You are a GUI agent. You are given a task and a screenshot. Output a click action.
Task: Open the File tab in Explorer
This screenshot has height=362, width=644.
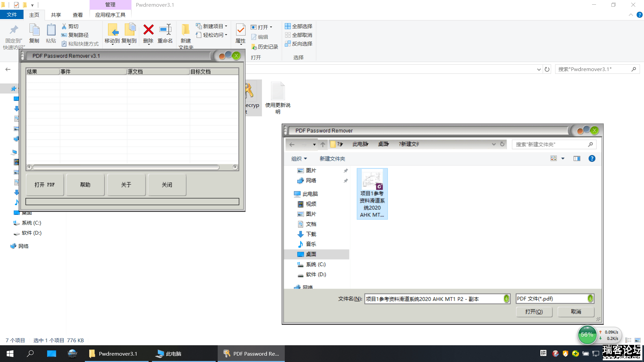coord(12,15)
